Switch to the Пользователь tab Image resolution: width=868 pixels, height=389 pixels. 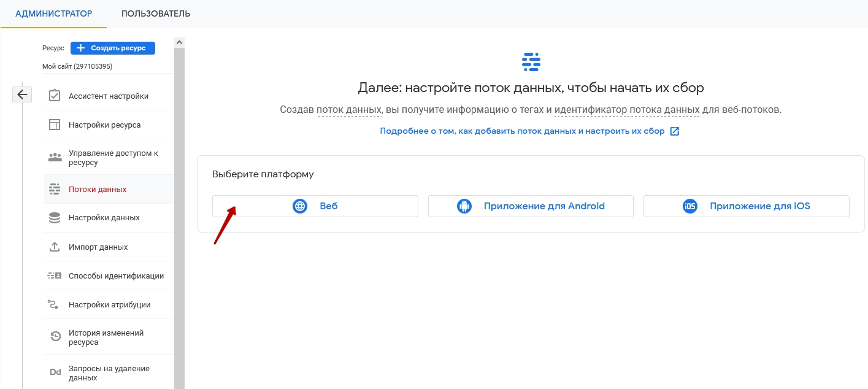[x=156, y=13]
